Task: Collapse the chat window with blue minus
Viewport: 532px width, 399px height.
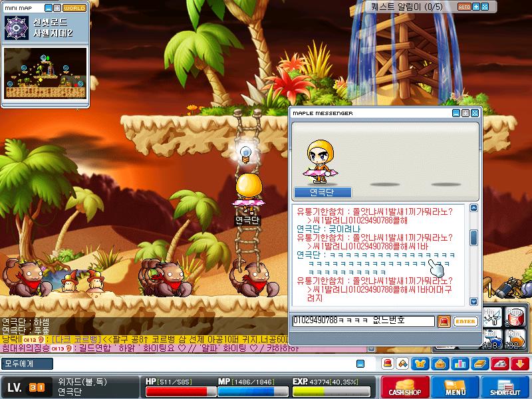Action: 360,364
